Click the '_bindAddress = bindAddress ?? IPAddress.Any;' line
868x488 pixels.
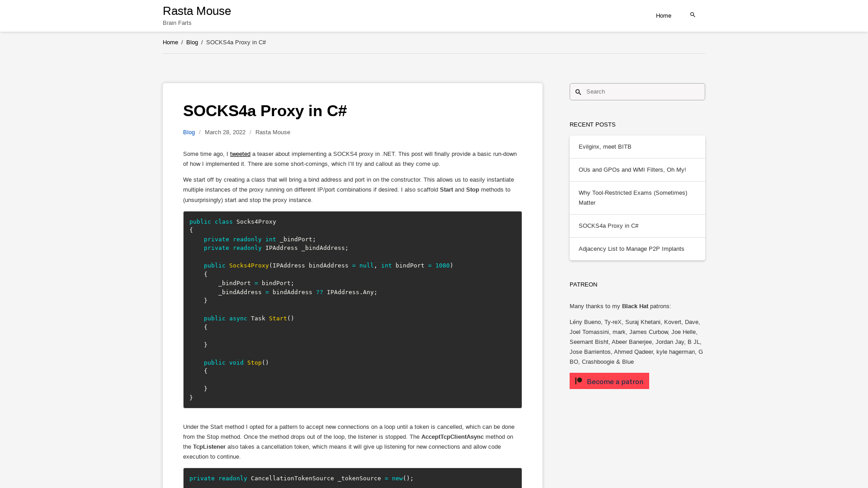click(x=298, y=292)
